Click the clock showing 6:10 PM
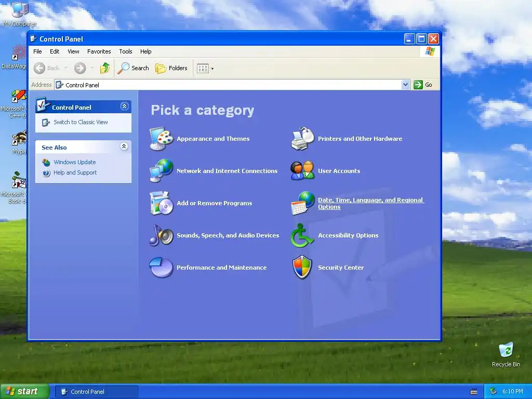Viewport: 532px width, 399px height. [513, 392]
